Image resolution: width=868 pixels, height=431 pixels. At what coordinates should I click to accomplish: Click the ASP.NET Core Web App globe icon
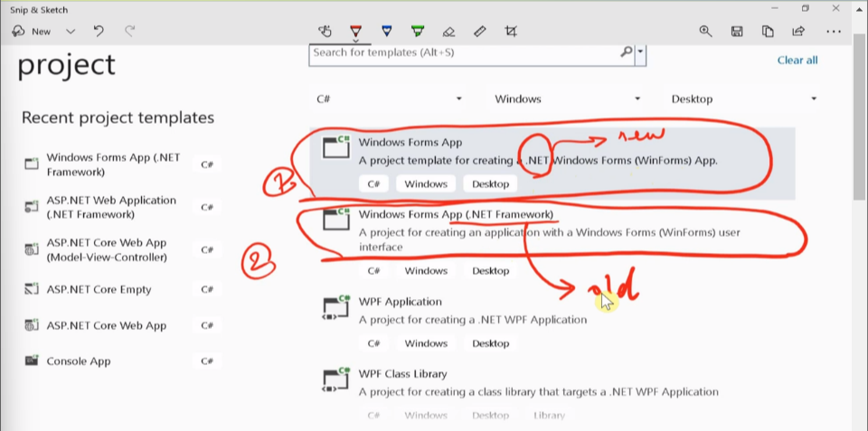pos(32,325)
